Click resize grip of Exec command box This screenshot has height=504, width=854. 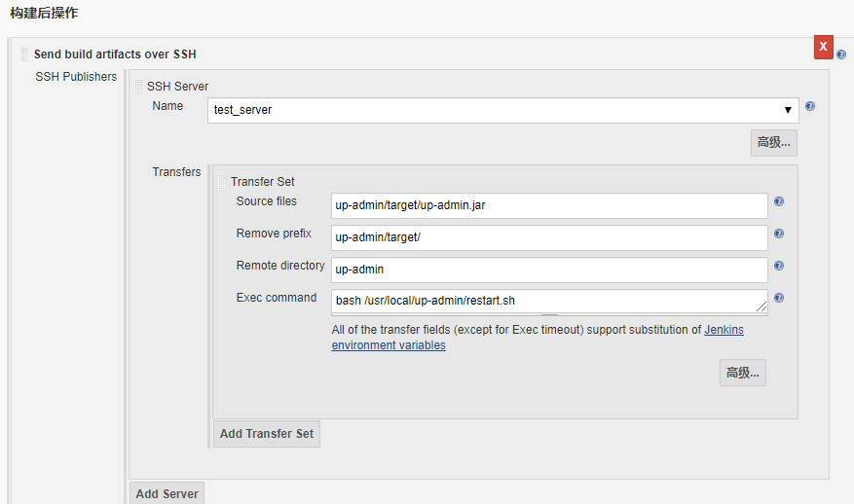[762, 307]
